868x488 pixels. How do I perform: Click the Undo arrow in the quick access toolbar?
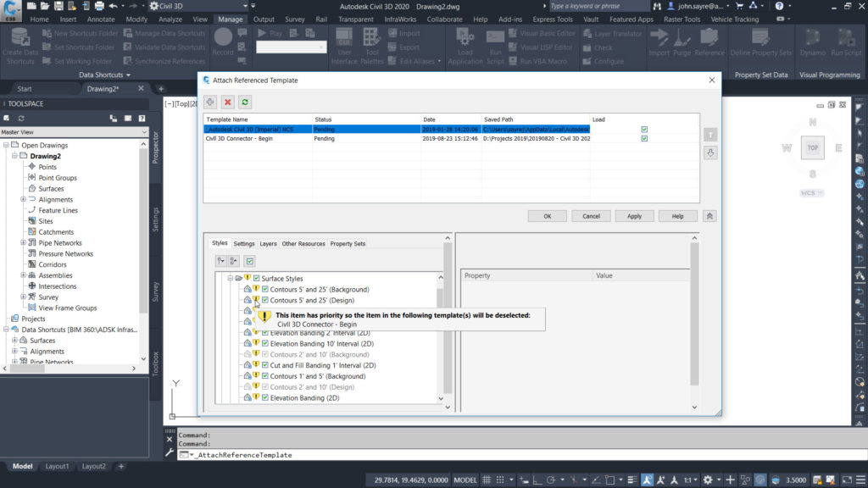point(113,6)
